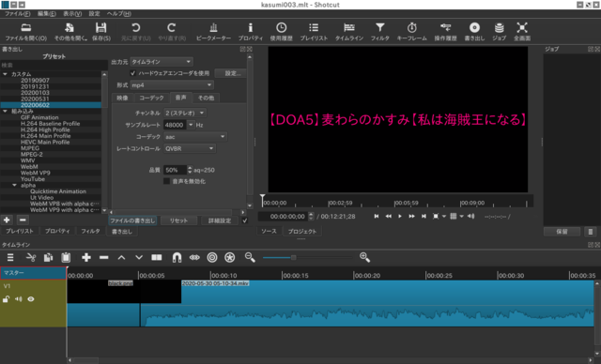The width and height of the screenshot is (601, 364).
Task: Toggle タイムライン panel toolbar icon
Action: (349, 31)
